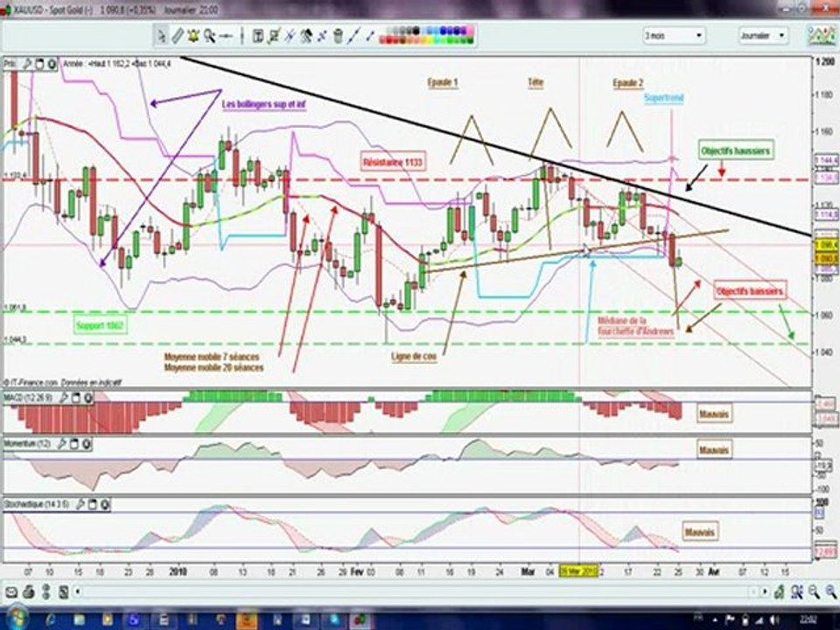Click the MACD panel round icon
Screen dimensions: 840x630
click(87, 397)
